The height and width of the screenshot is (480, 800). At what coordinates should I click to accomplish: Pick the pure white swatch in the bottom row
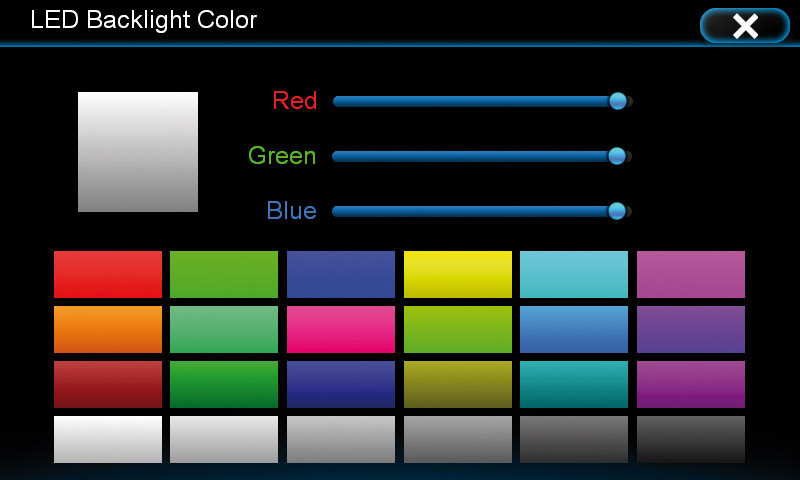[x=108, y=439]
